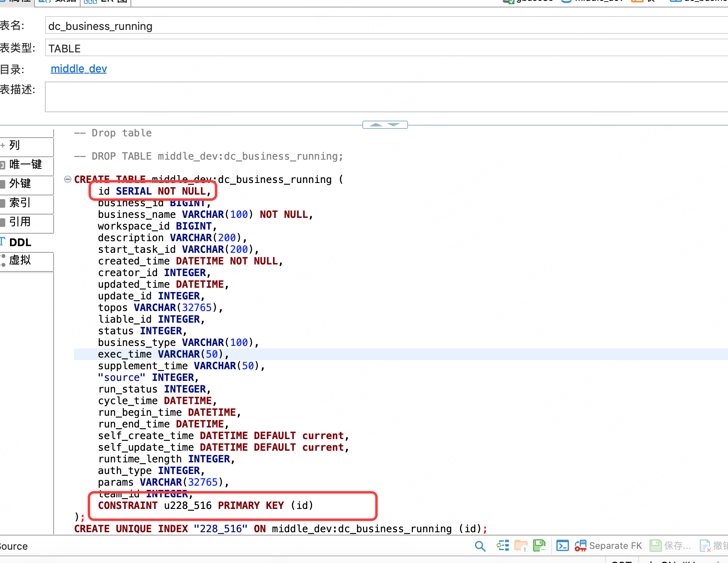
Task: Click the business_type VARCHAR(100) line
Action: (179, 343)
